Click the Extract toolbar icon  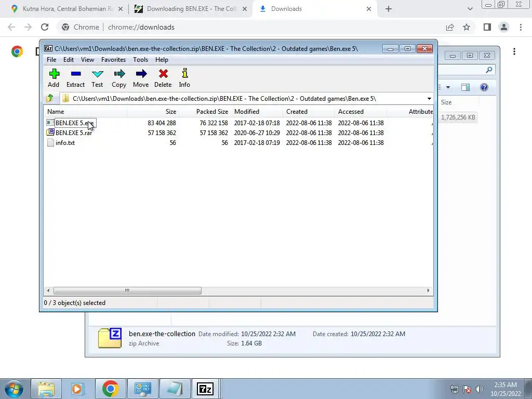75,78
